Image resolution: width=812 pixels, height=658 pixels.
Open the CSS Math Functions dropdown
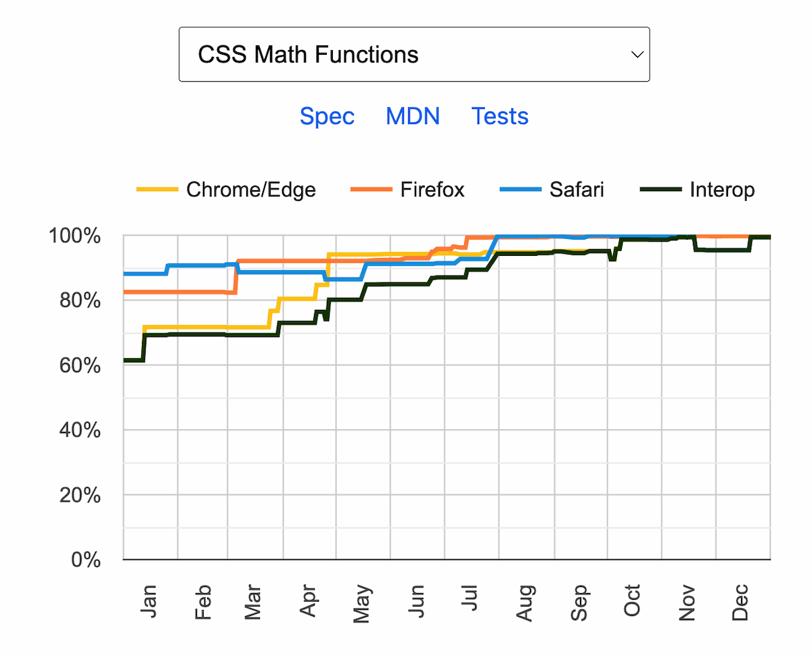pyautogui.click(x=413, y=55)
